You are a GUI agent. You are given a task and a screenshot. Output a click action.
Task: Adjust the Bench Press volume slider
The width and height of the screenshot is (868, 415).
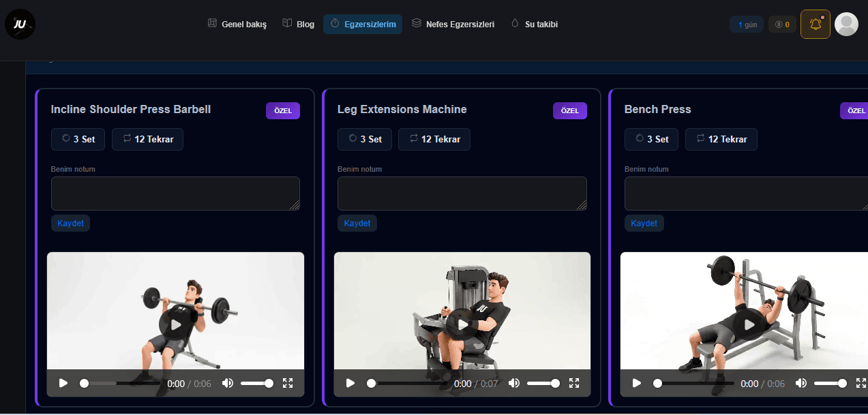tap(830, 384)
